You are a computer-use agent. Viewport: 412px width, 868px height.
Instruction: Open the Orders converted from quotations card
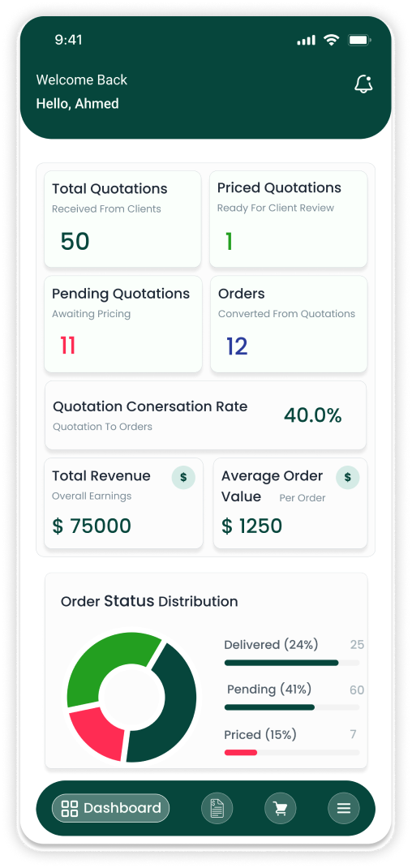tap(289, 324)
